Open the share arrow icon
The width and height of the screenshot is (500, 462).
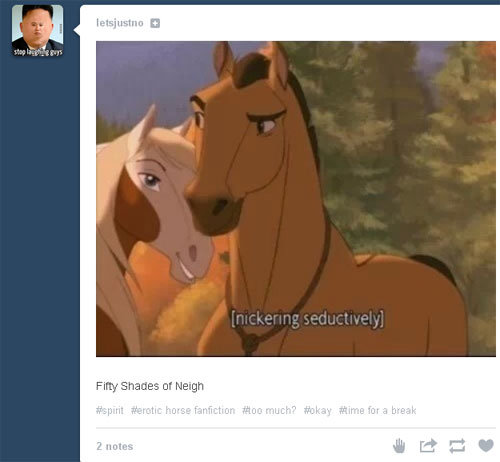(x=428, y=446)
